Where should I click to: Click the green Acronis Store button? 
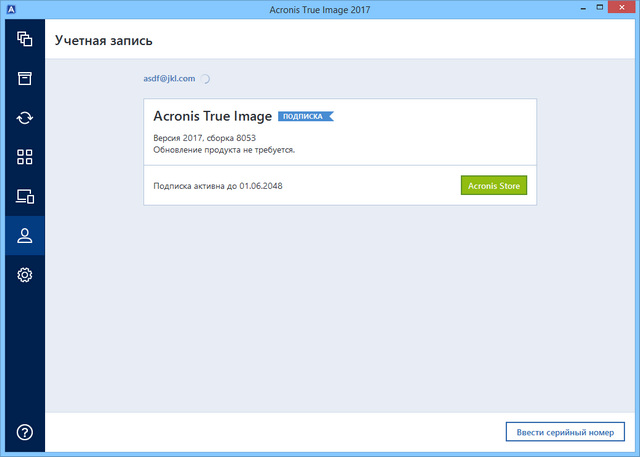pos(494,186)
